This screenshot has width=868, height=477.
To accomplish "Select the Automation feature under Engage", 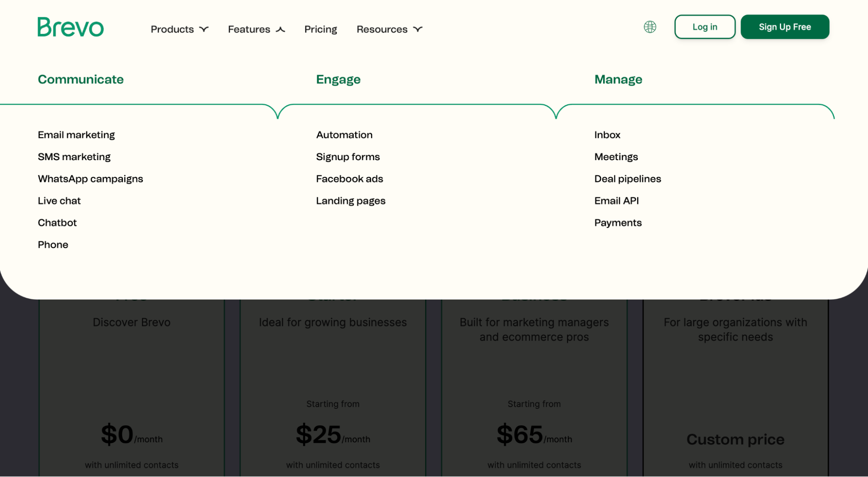I will pyautogui.click(x=344, y=135).
